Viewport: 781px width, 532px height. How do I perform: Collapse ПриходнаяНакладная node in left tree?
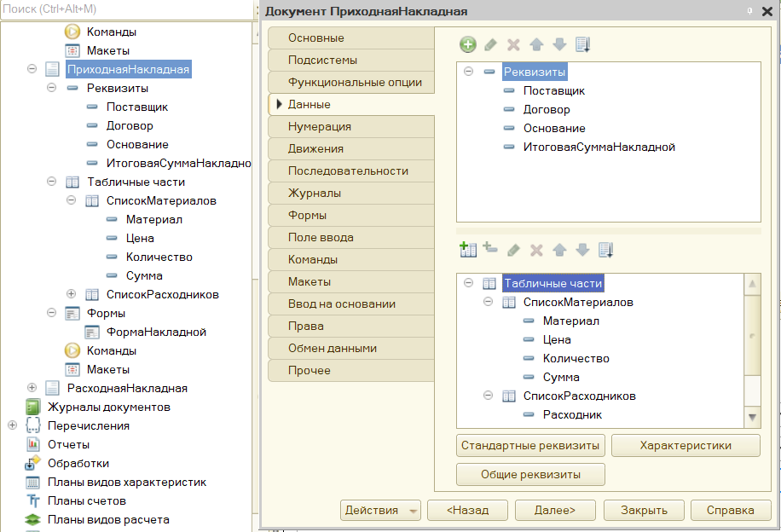tap(32, 69)
